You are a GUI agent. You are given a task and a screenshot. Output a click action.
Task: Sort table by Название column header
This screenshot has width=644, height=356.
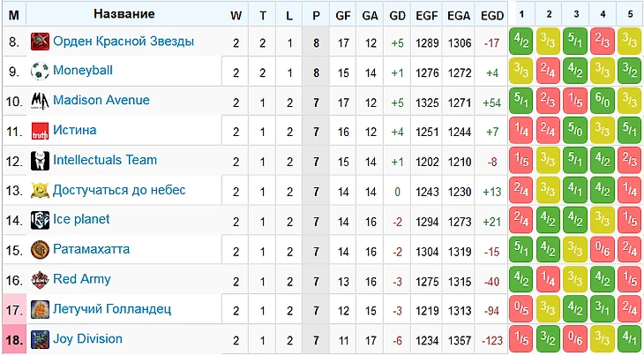tap(124, 14)
